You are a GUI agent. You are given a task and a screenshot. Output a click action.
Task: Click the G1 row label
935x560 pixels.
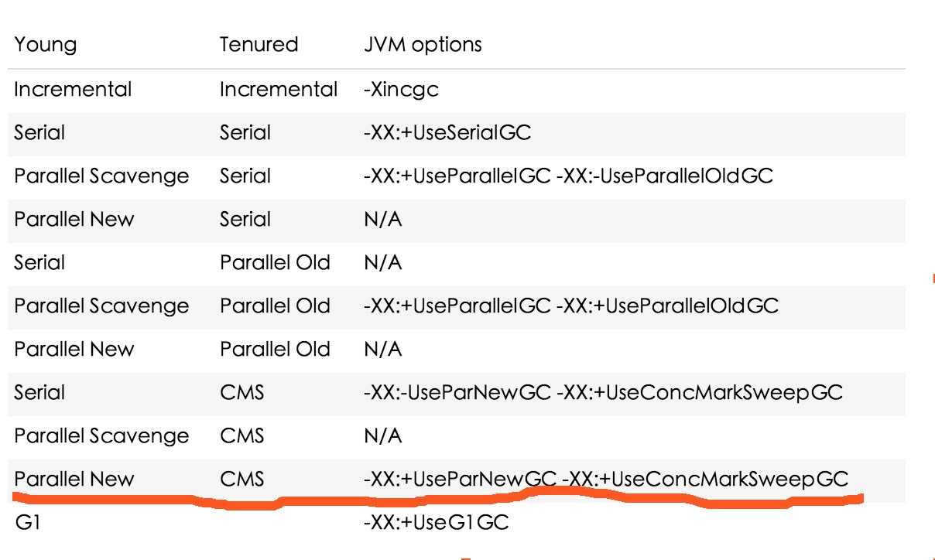[25, 524]
